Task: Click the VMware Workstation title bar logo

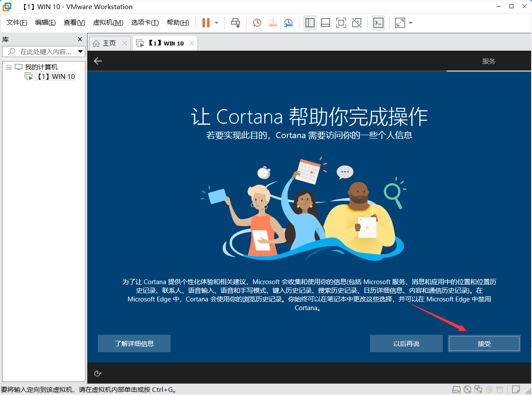Action: 7,6
